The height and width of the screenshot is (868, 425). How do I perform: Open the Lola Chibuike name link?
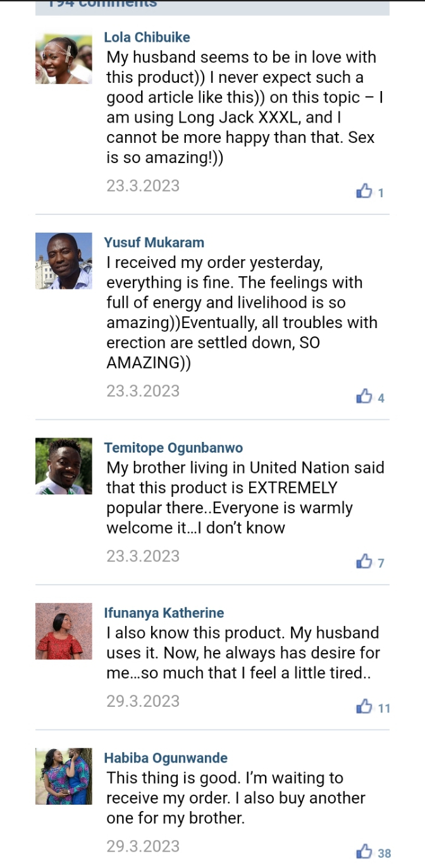(147, 37)
